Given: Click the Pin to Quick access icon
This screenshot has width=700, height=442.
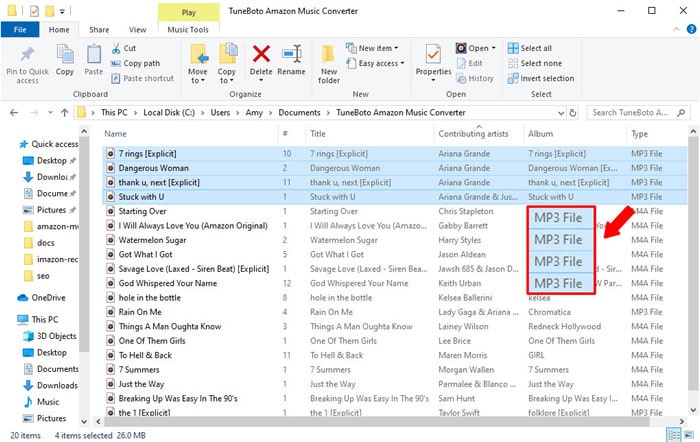Looking at the screenshot, I should point(27,54).
